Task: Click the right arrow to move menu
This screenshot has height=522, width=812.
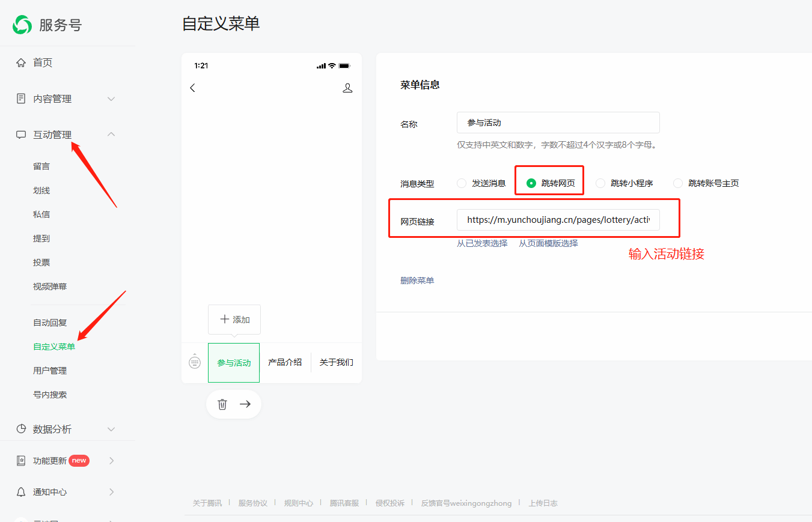Action: pos(245,404)
